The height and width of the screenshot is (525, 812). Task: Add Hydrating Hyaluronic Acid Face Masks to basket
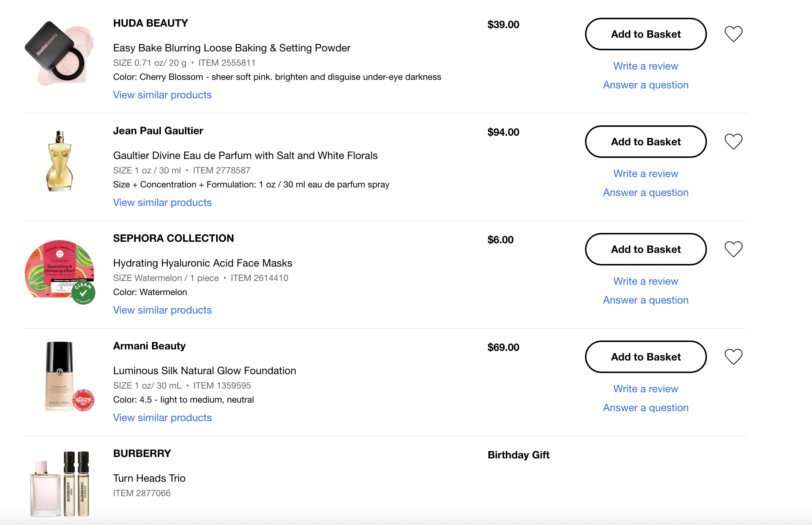tap(646, 249)
